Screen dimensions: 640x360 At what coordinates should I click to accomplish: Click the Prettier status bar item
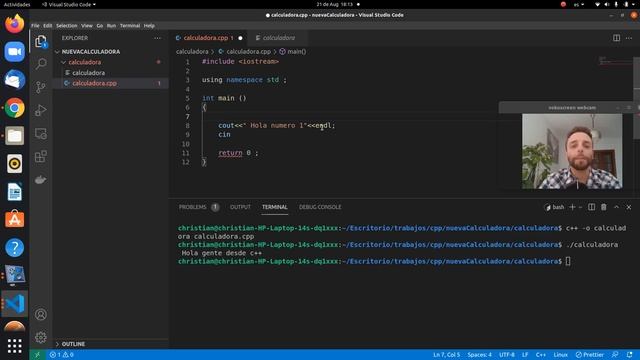589,355
